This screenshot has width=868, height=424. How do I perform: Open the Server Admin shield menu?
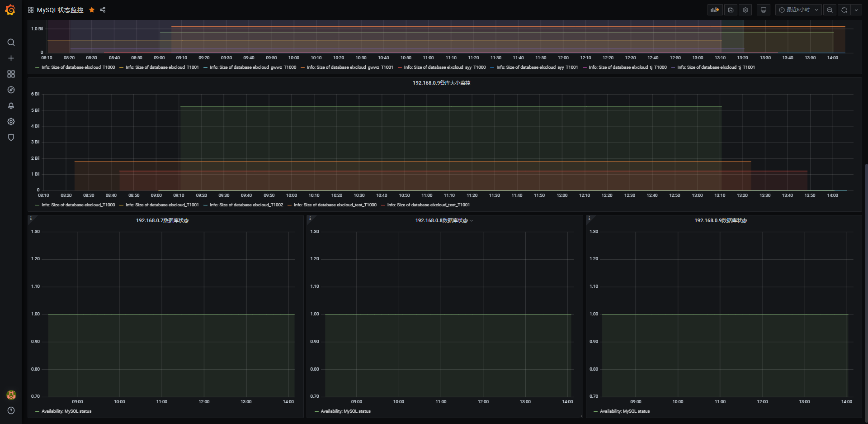pyautogui.click(x=11, y=138)
